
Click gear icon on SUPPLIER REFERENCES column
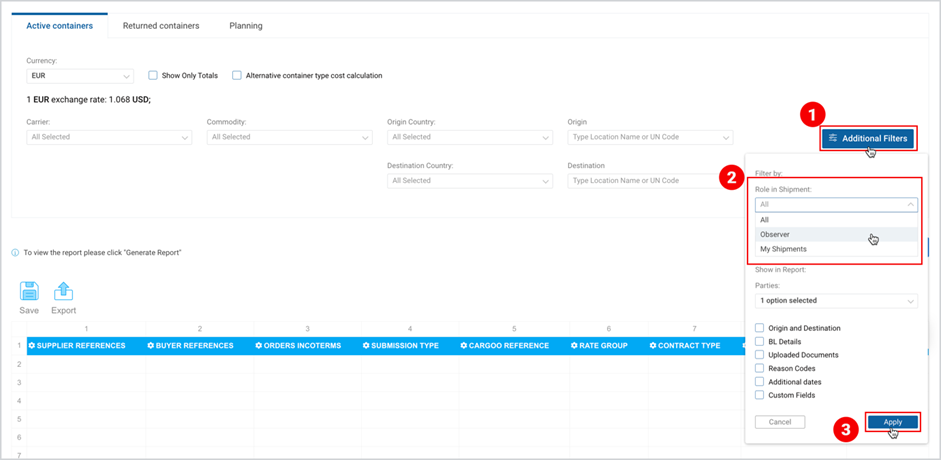(x=32, y=346)
